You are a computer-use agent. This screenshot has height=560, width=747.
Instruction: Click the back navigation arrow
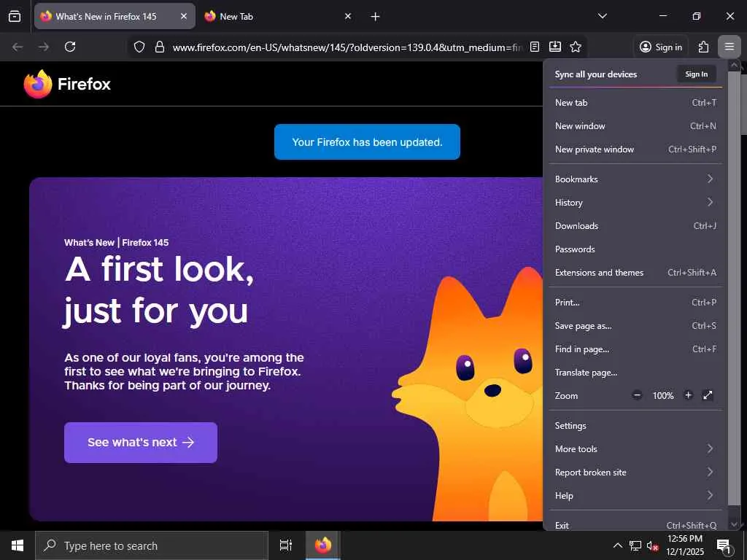pyautogui.click(x=18, y=47)
